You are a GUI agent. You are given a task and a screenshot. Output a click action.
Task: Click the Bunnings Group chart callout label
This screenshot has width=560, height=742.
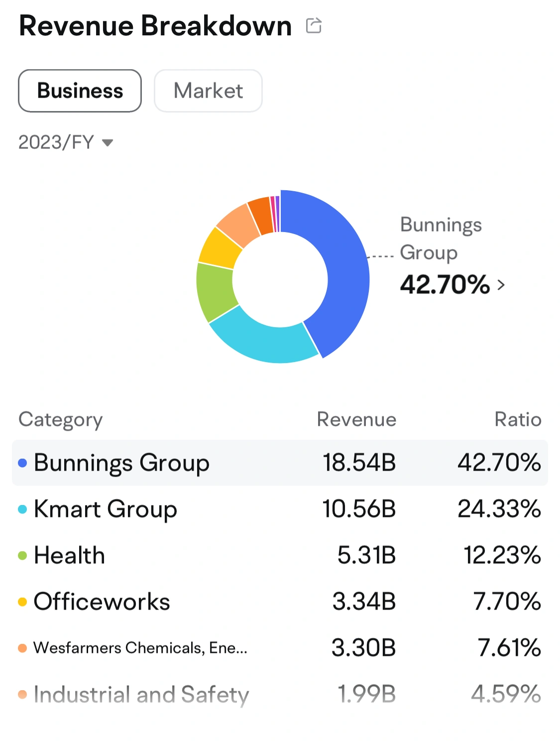(441, 239)
